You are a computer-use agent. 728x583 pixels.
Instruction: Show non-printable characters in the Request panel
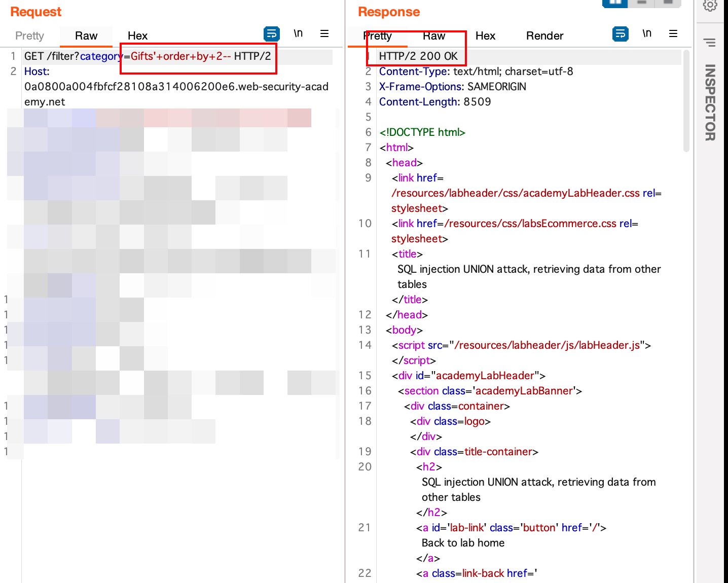pos(298,33)
